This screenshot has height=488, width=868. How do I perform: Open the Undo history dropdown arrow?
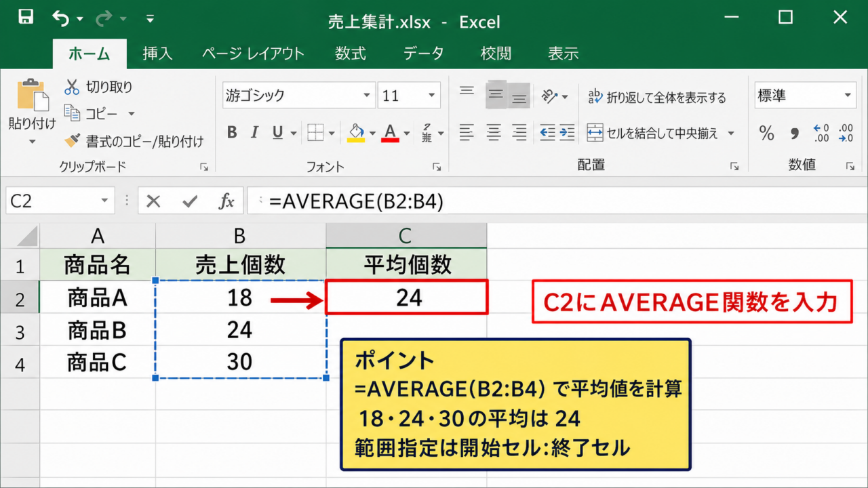tap(80, 19)
